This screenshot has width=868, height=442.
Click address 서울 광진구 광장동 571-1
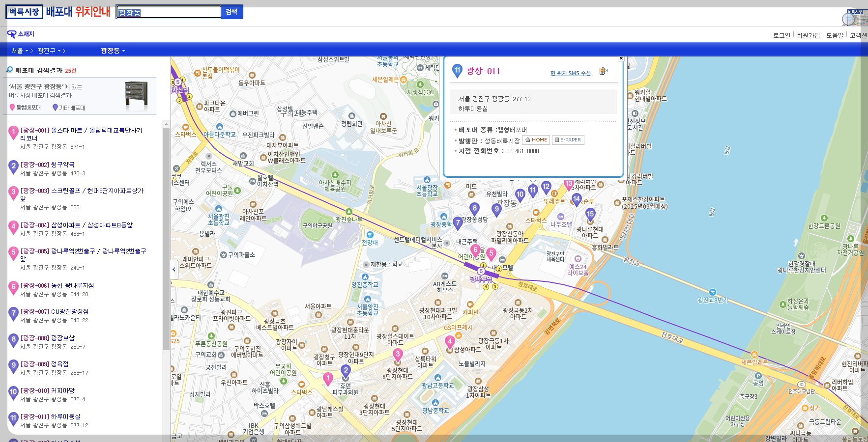[53, 147]
